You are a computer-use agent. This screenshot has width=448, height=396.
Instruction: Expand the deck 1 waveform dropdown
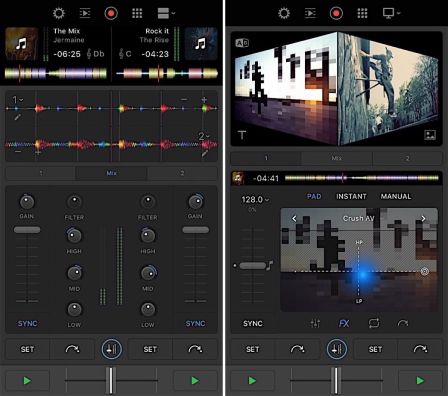click(18, 99)
